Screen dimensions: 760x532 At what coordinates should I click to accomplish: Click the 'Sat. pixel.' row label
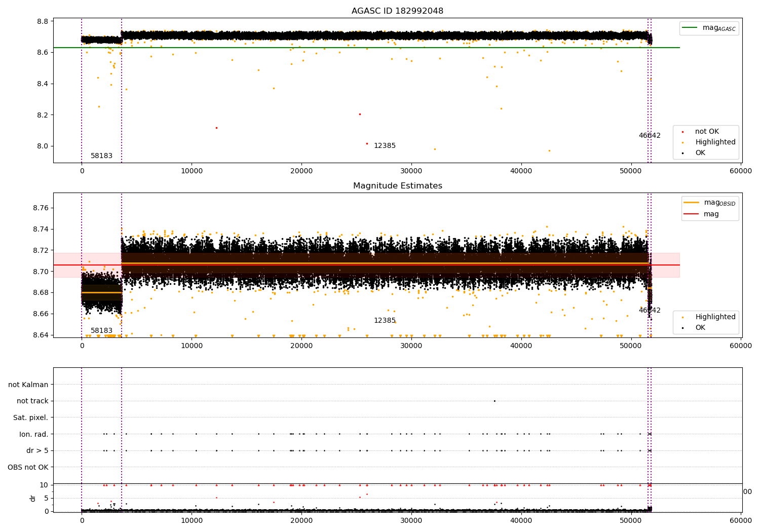coord(30,418)
